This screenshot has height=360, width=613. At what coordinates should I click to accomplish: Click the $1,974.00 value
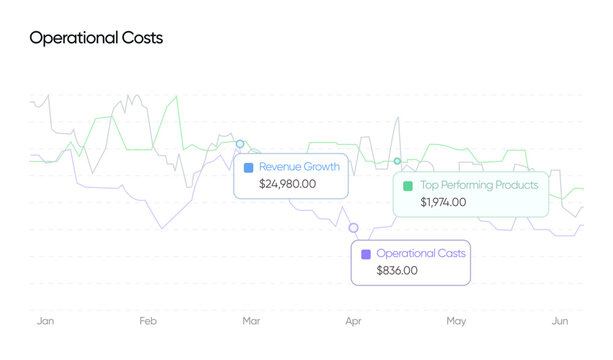point(443,202)
